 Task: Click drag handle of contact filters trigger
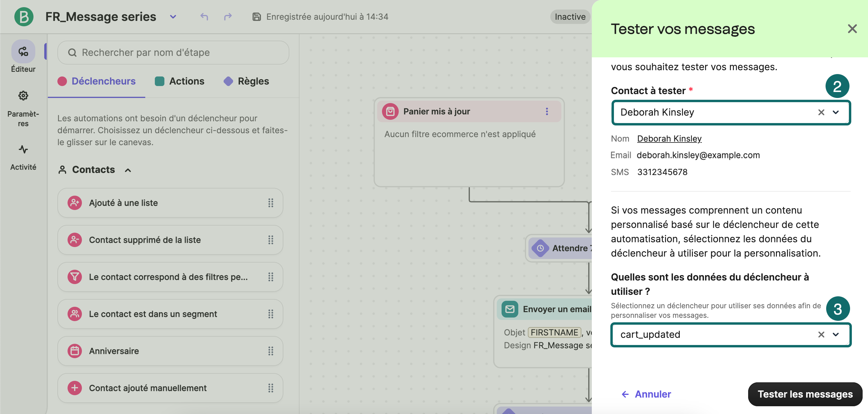tap(271, 277)
